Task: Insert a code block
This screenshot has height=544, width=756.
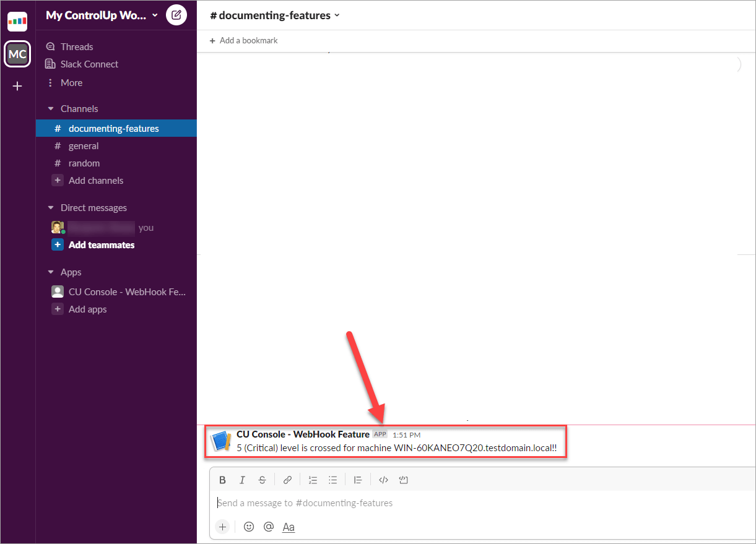Action: tap(403, 480)
